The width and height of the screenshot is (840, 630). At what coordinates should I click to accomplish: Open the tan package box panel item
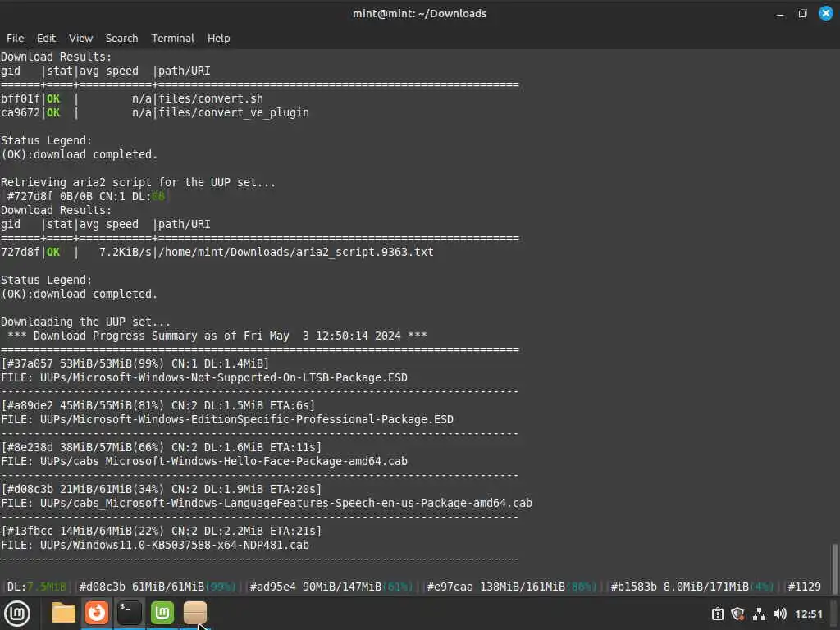point(195,613)
